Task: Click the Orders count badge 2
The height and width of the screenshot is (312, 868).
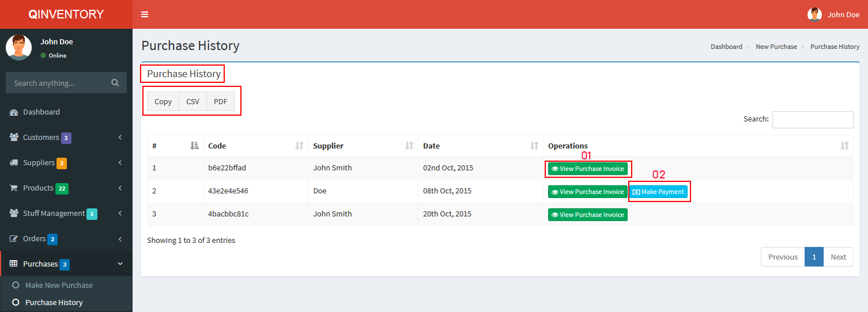Action: [52, 239]
